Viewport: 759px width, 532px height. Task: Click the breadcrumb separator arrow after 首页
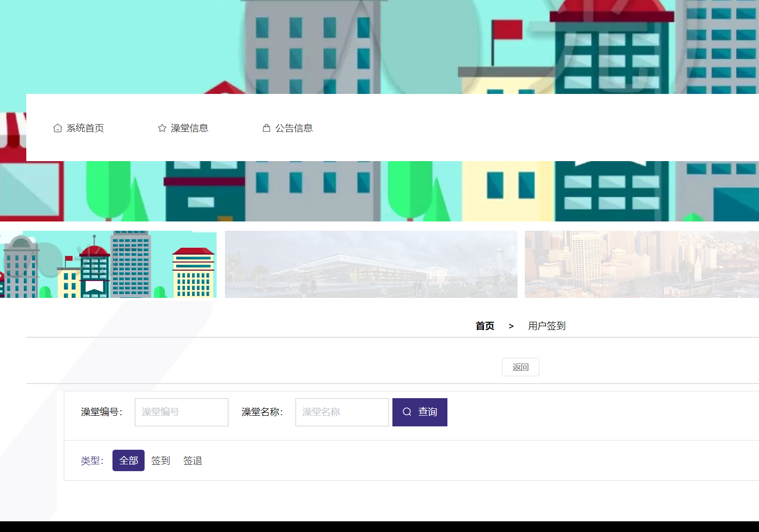[511, 326]
